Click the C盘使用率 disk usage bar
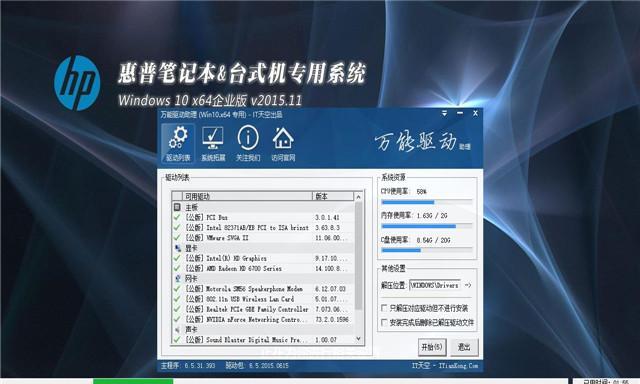 [427, 250]
